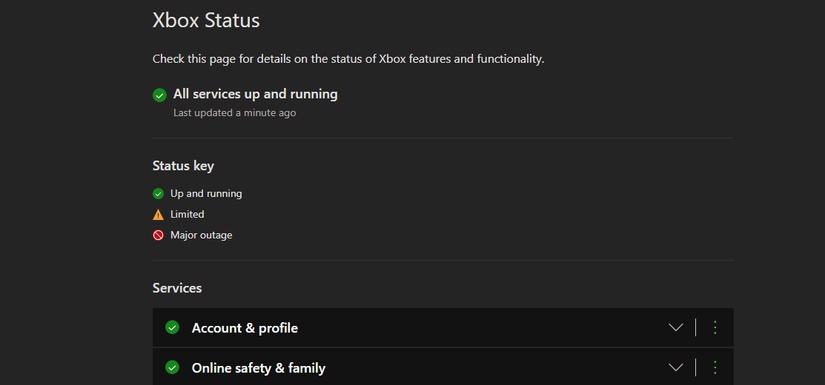The image size is (825, 385).
Task: Click the Last updated a minute ago text
Action: [235, 113]
